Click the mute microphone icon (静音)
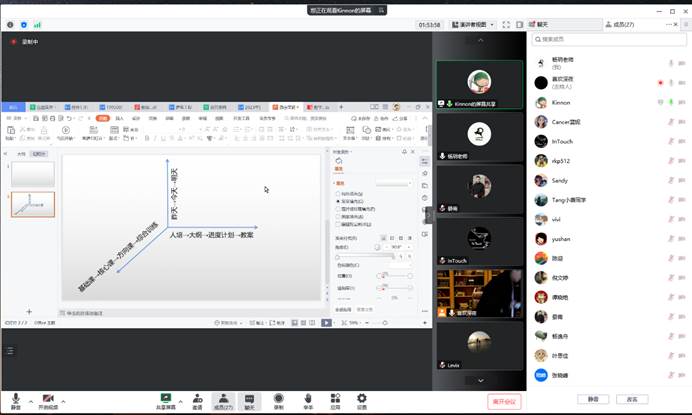This screenshot has height=415, width=692. [x=14, y=398]
